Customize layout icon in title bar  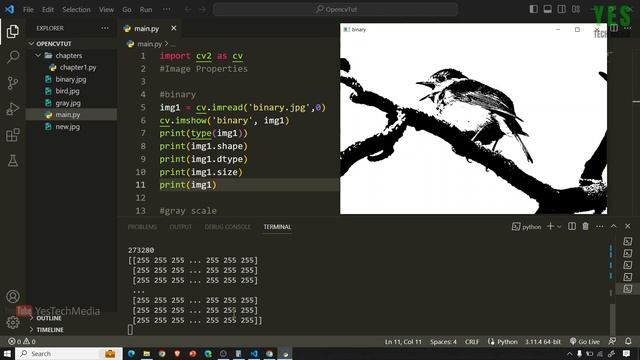[576, 9]
